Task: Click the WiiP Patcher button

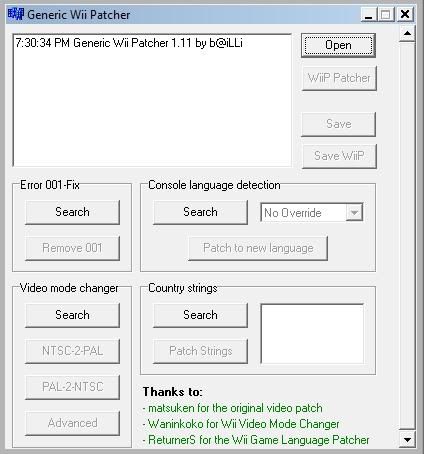Action: click(339, 78)
